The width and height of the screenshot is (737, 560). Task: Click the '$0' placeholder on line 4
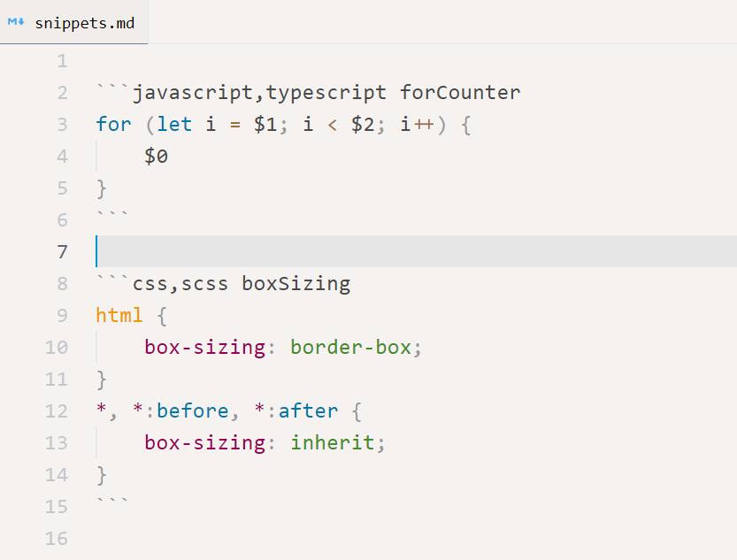coord(156,157)
